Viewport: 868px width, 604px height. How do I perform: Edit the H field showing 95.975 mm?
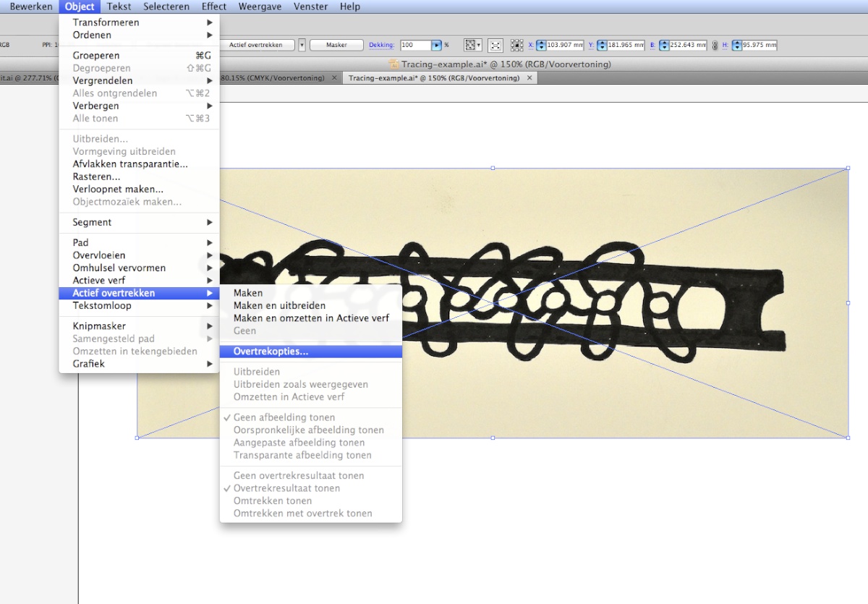(759, 45)
